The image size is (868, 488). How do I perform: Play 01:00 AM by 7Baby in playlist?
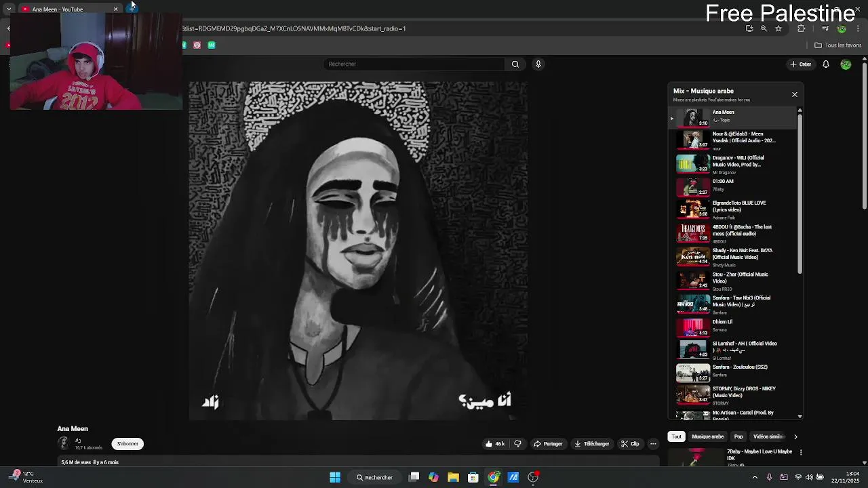pyautogui.click(x=731, y=186)
